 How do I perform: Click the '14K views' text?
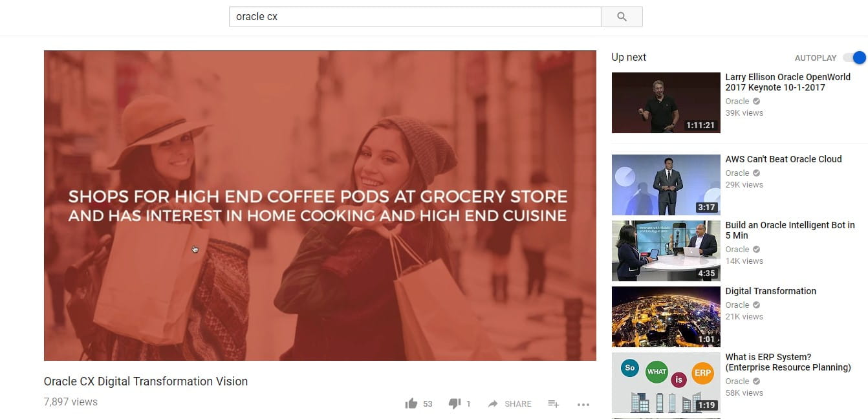coord(744,261)
